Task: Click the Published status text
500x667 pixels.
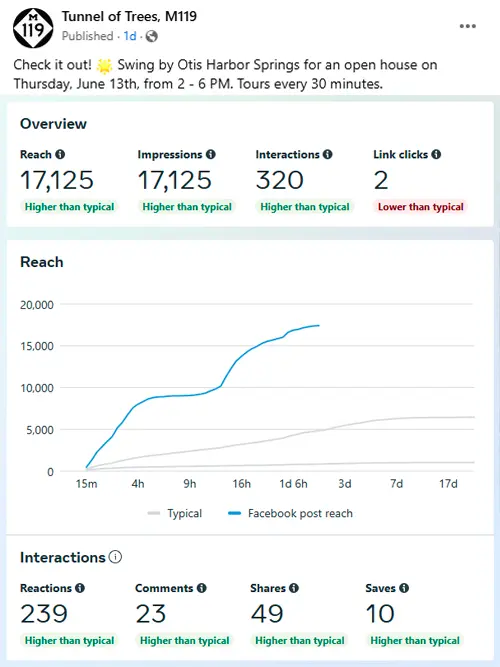Action: click(x=88, y=36)
